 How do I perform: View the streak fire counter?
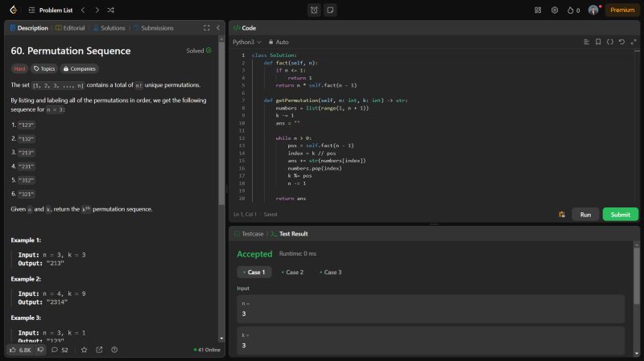click(x=573, y=10)
